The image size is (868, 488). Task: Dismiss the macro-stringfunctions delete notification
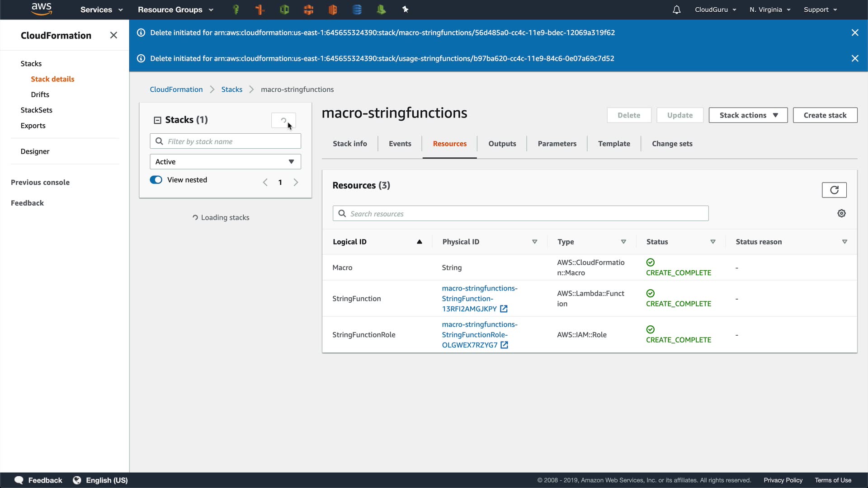(x=854, y=33)
